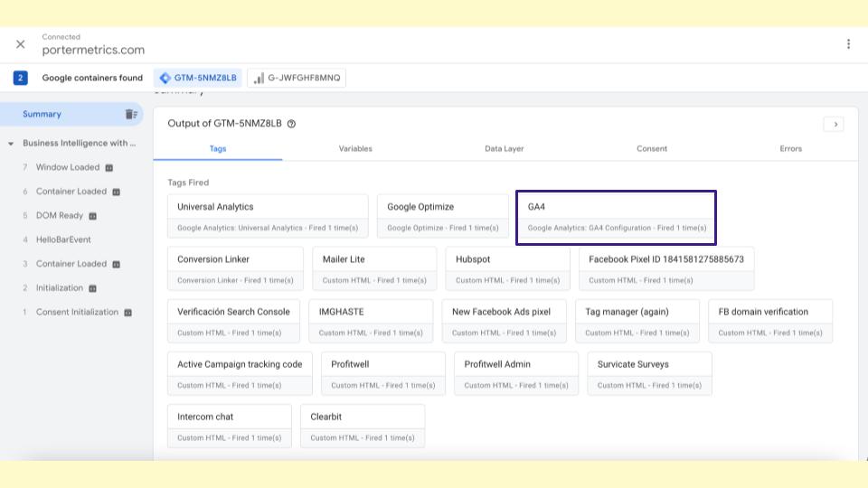Image resolution: width=868 pixels, height=488 pixels.
Task: Select event 4 HelloBarEvent
Action: click(x=63, y=239)
